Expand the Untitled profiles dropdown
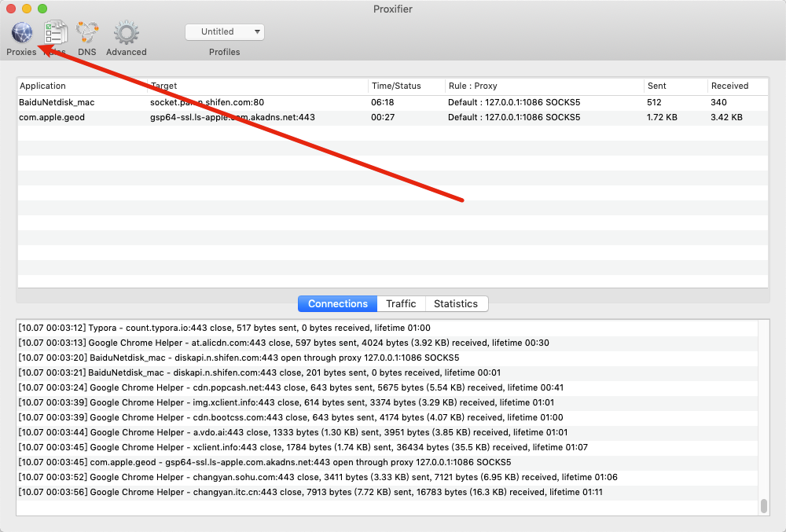Viewport: 786px width, 532px height. [225, 32]
